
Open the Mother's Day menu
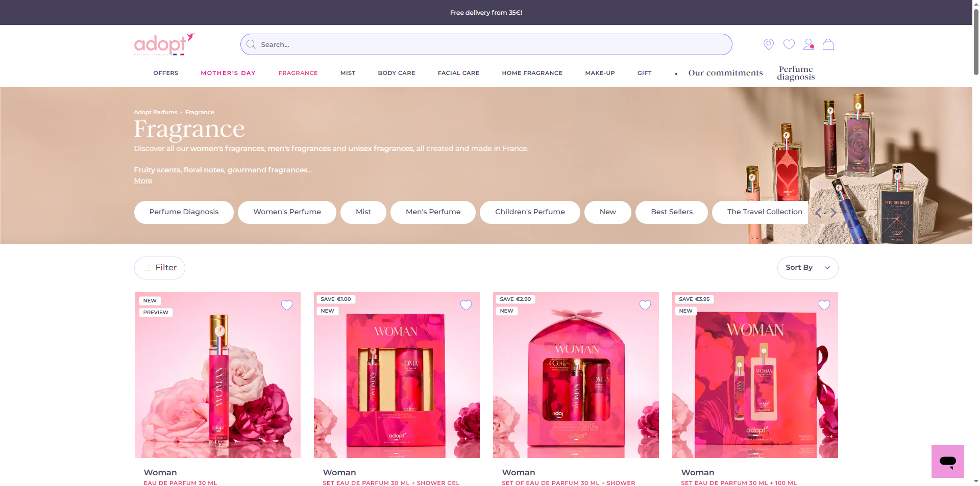[228, 73]
